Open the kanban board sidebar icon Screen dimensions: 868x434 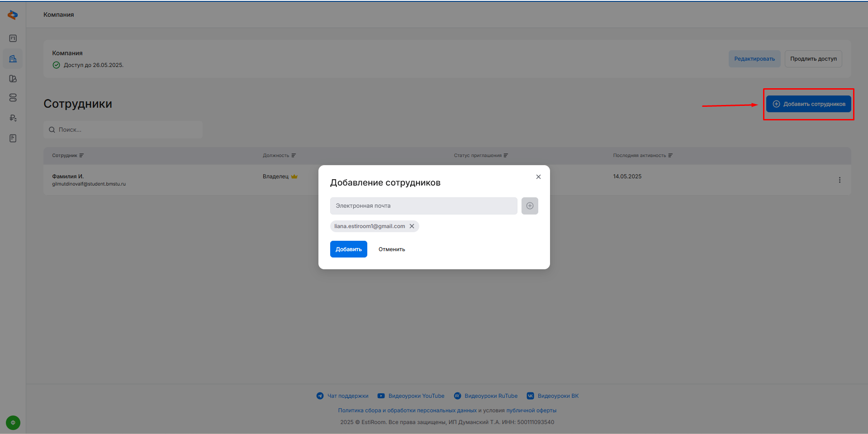pyautogui.click(x=13, y=38)
